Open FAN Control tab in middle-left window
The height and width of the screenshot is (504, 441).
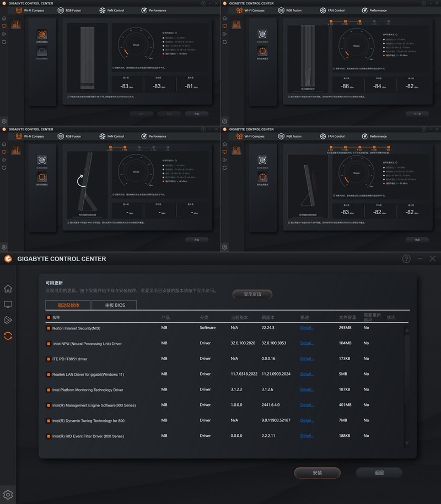click(x=111, y=136)
